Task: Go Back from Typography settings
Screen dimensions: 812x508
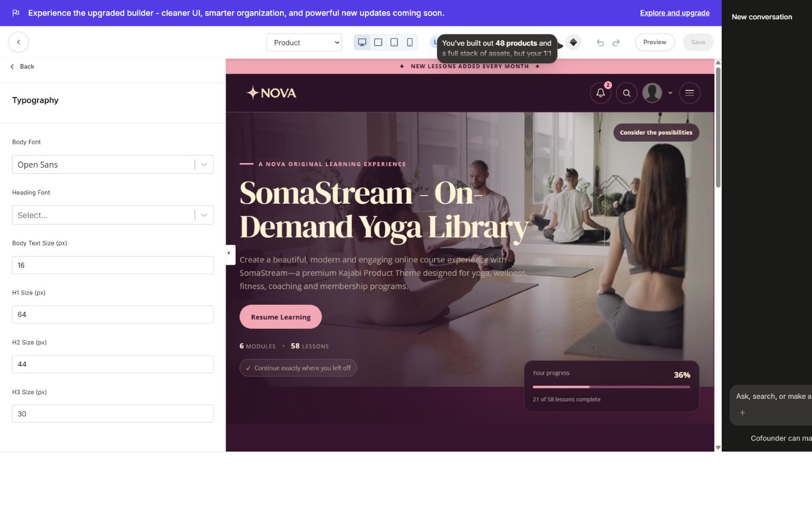Action: point(22,67)
